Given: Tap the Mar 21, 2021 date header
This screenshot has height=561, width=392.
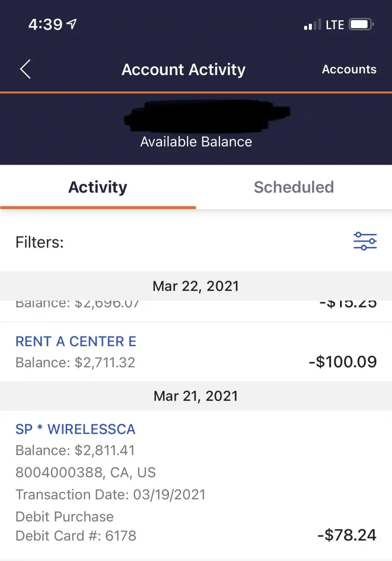Looking at the screenshot, I should pyautogui.click(x=196, y=396).
